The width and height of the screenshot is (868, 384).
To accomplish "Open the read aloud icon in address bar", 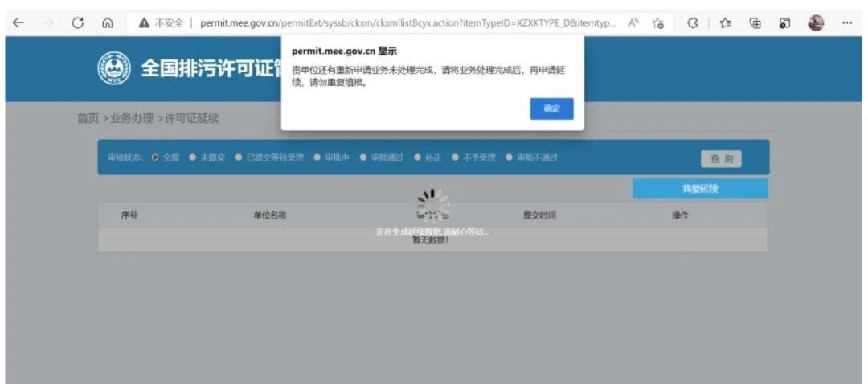I will pos(633,23).
